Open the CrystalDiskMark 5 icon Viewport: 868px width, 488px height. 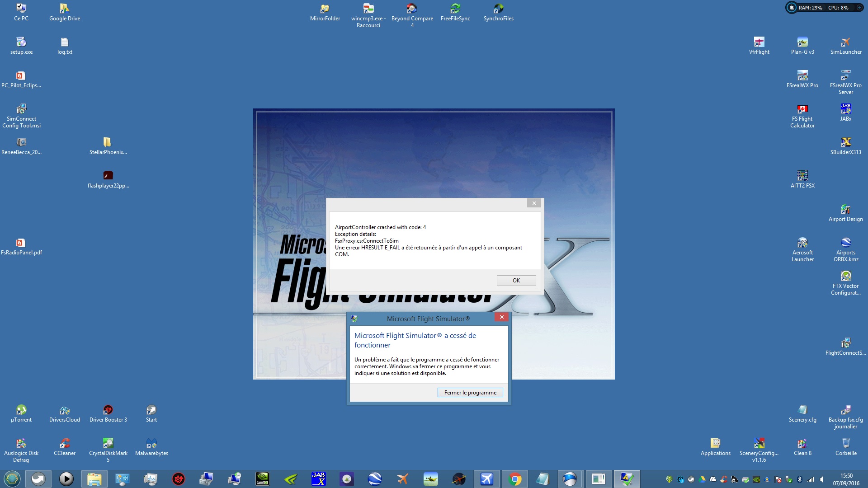[108, 450]
